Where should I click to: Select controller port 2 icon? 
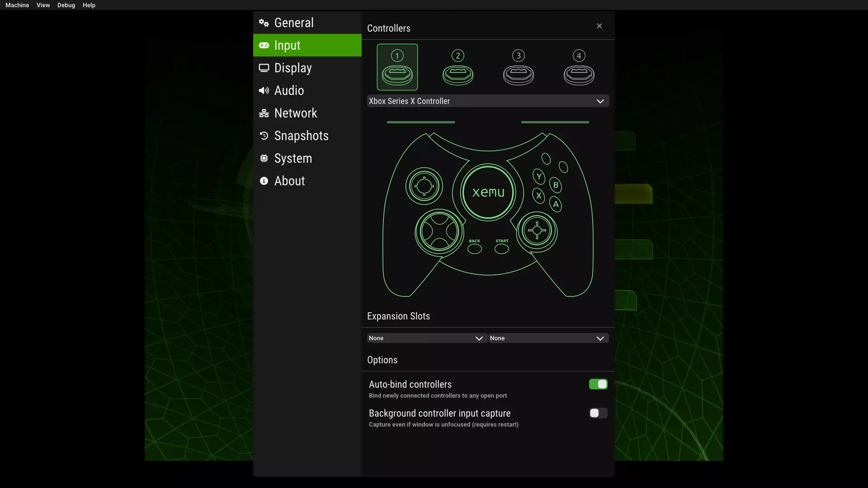coord(458,67)
